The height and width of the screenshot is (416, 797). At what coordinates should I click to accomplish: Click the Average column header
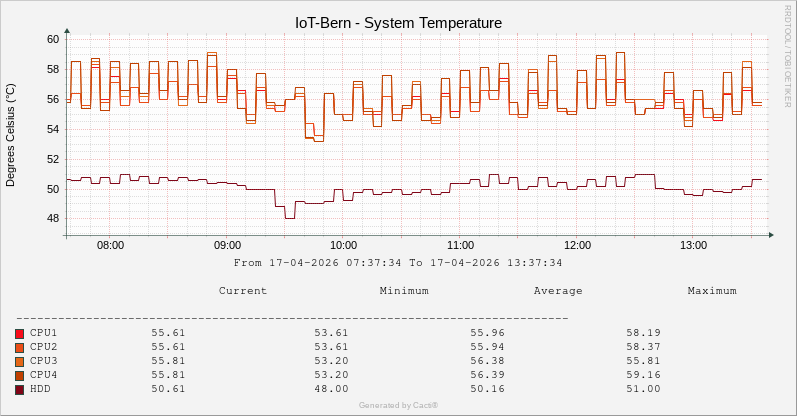(558, 291)
